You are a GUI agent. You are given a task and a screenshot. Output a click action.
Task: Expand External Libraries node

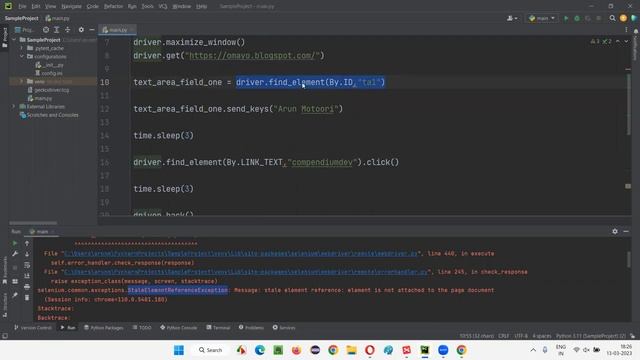[14, 106]
